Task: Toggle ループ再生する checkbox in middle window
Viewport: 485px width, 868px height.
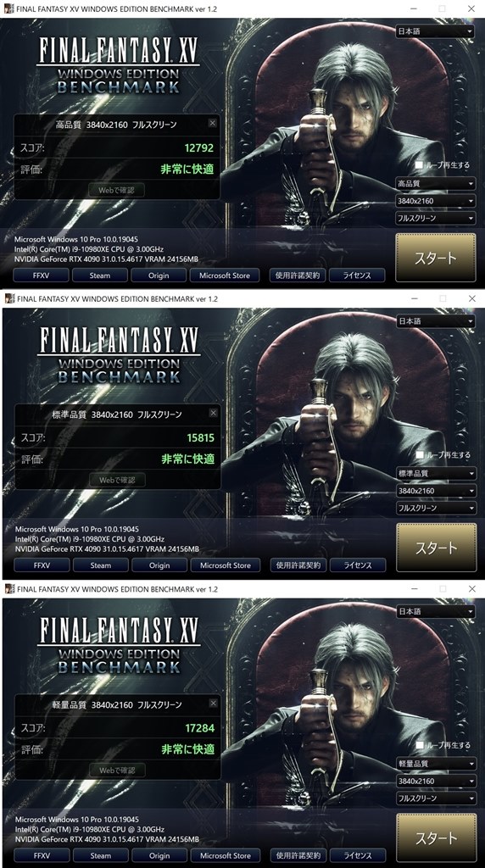Action: [x=419, y=454]
